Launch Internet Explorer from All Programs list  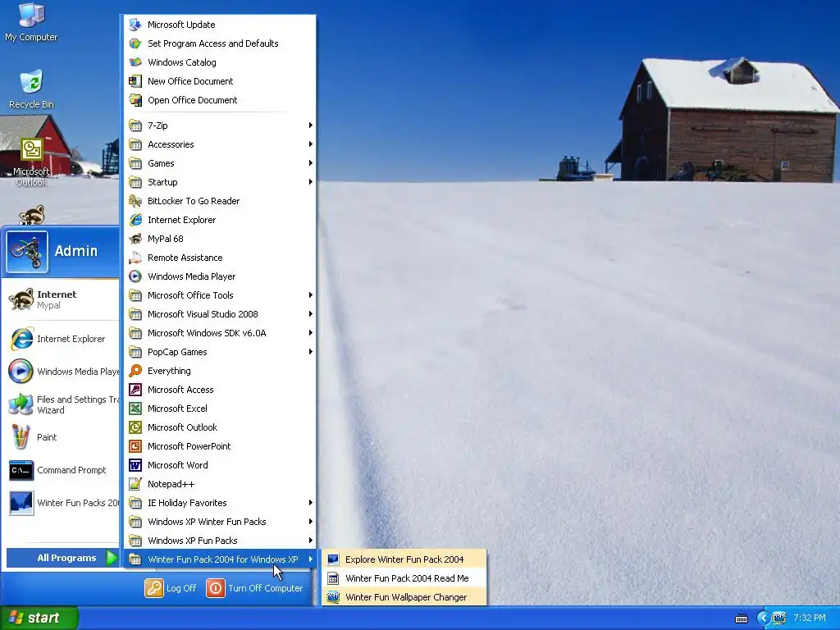click(x=135, y=220)
